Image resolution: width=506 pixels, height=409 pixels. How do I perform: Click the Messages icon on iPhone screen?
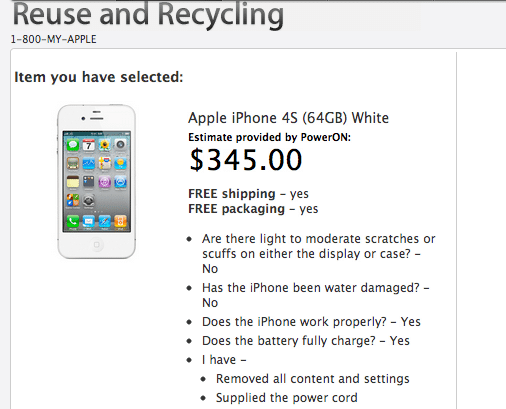click(x=73, y=145)
